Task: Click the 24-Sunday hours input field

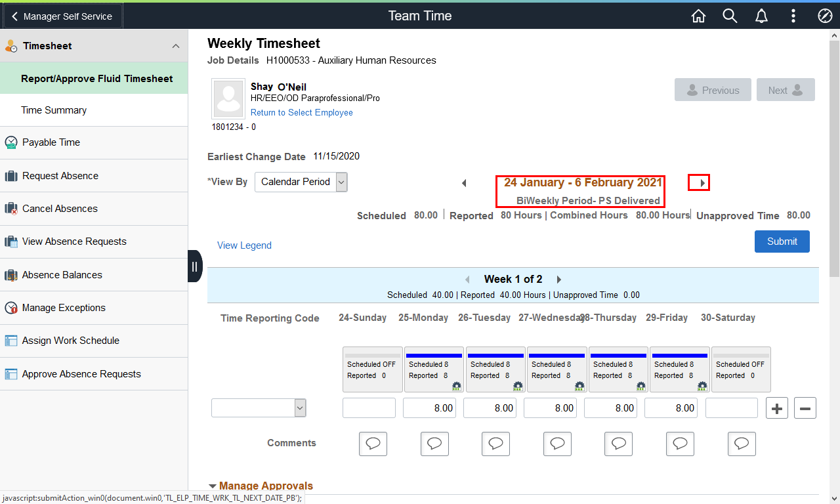Action: pyautogui.click(x=369, y=408)
